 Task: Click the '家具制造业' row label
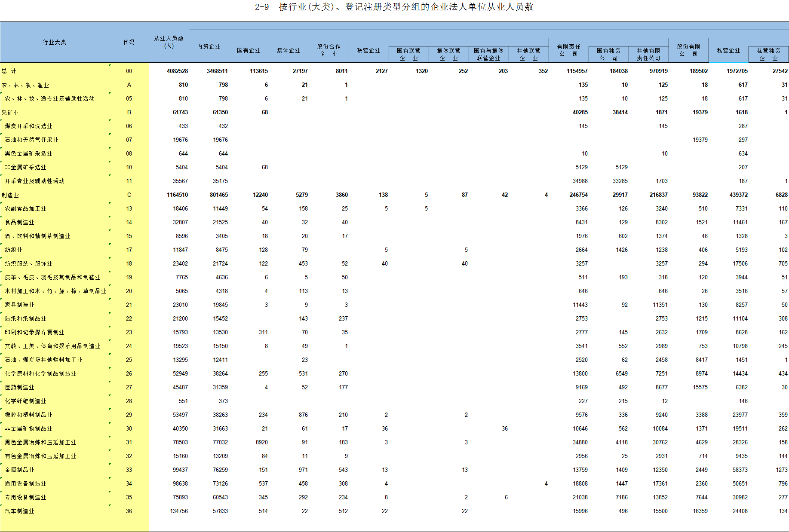coord(19,305)
